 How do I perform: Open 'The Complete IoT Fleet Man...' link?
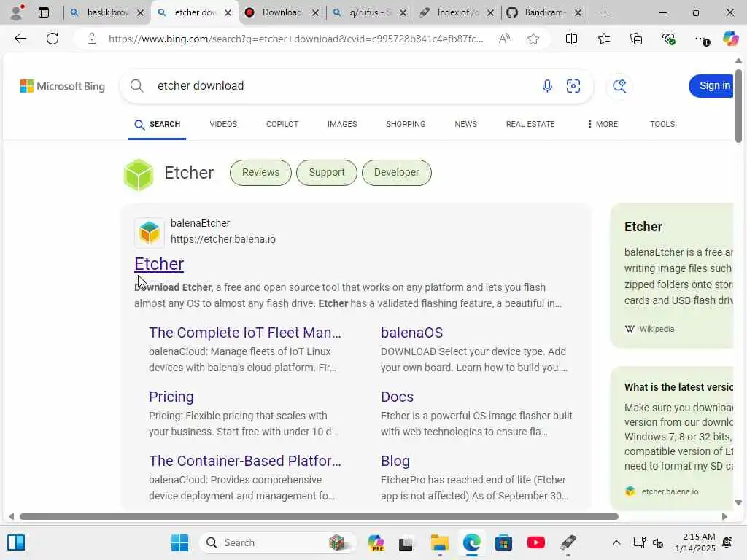[x=245, y=332]
